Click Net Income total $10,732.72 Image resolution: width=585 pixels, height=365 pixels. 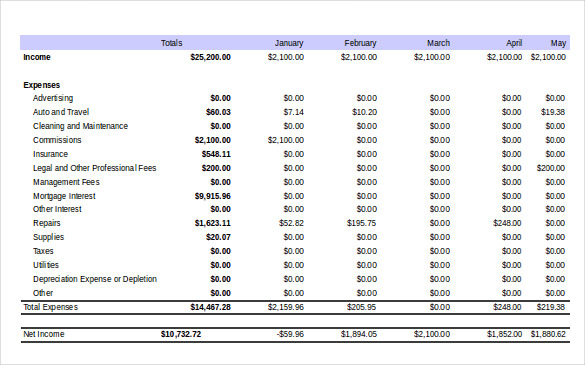click(x=181, y=334)
